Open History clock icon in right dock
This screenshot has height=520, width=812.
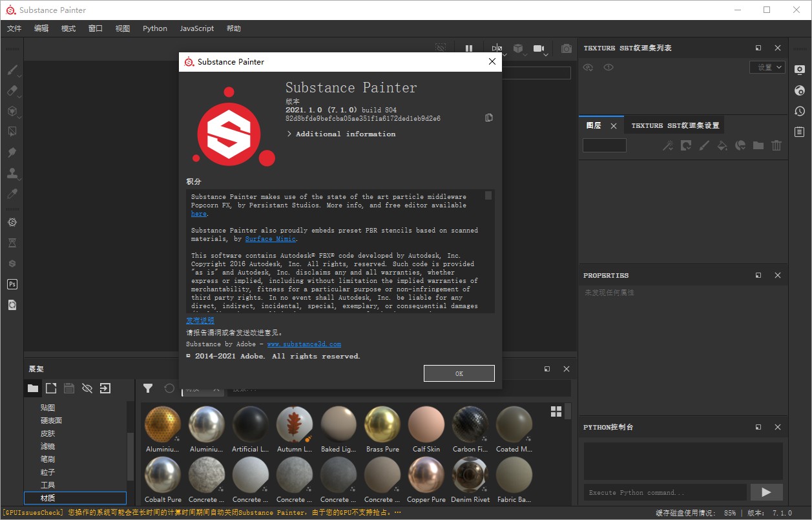[x=800, y=111]
